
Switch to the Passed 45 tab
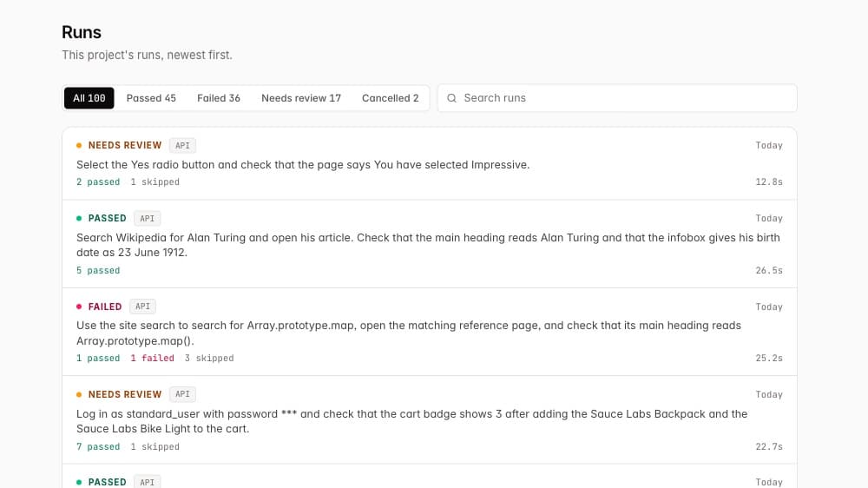point(151,98)
